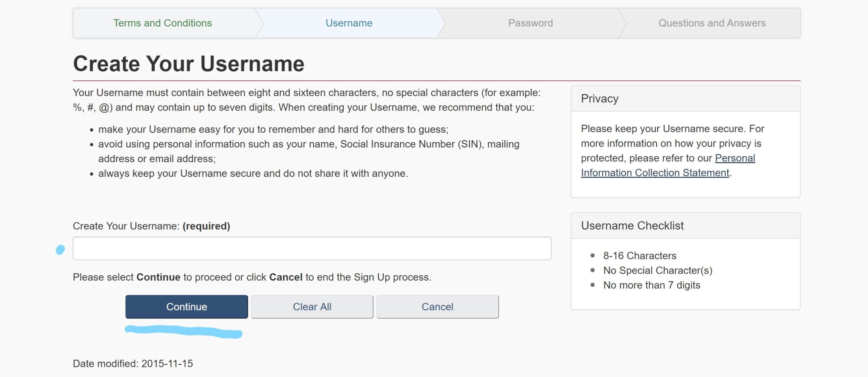Click the Create Your Username page heading
868x377 pixels.
189,64
